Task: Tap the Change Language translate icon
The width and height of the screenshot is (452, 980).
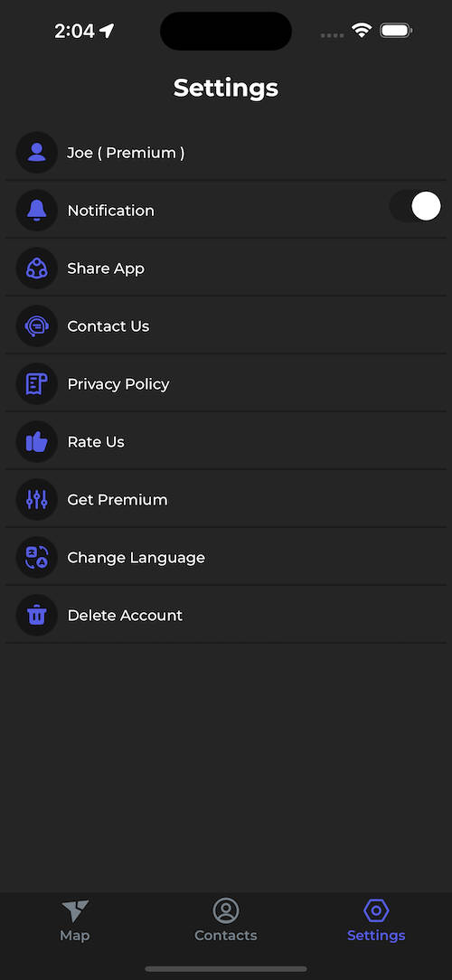Action: (x=37, y=558)
